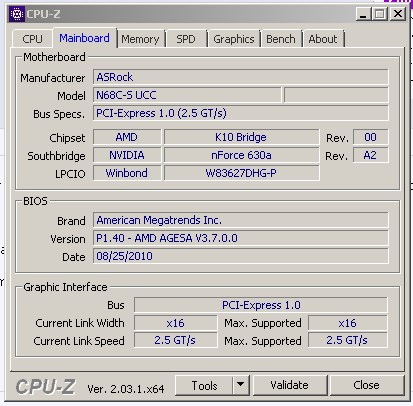Close CPU-Z with the title bar X
Screen dimensions: 413x406
[398, 14]
